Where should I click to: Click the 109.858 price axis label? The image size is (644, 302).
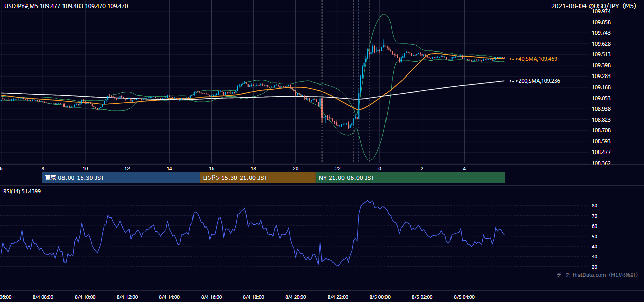(601, 22)
